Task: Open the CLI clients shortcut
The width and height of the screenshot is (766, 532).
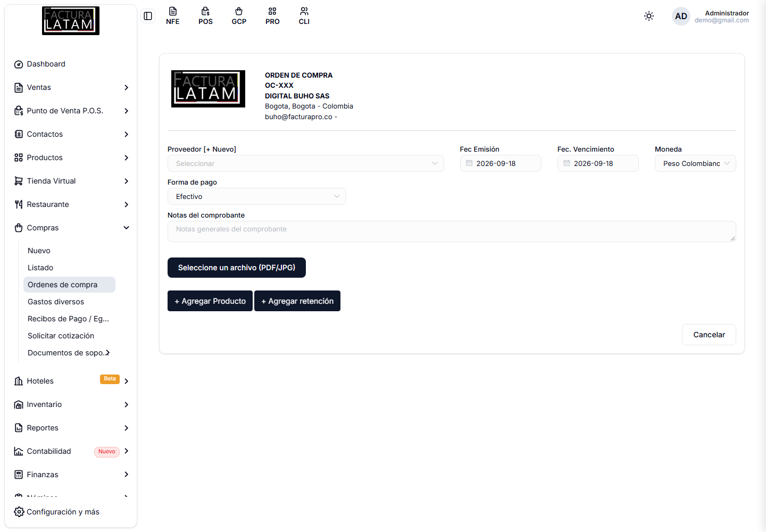Action: pyautogui.click(x=304, y=16)
